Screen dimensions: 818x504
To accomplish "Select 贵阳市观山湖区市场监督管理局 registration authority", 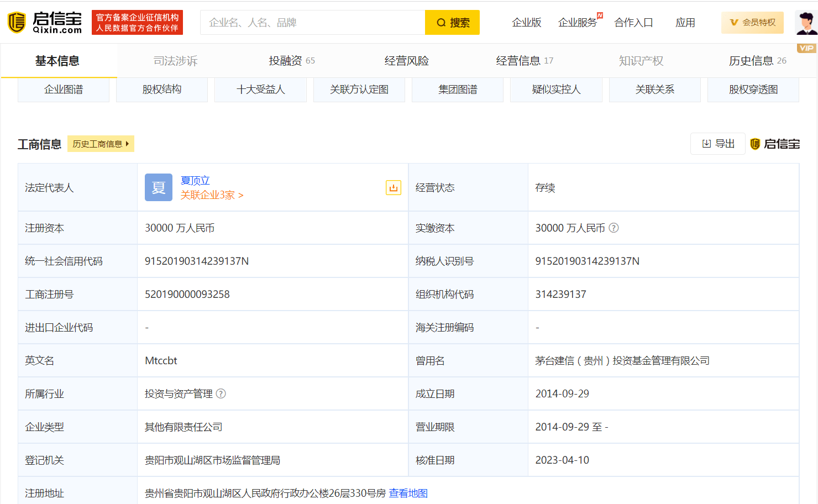I will 212,460.
